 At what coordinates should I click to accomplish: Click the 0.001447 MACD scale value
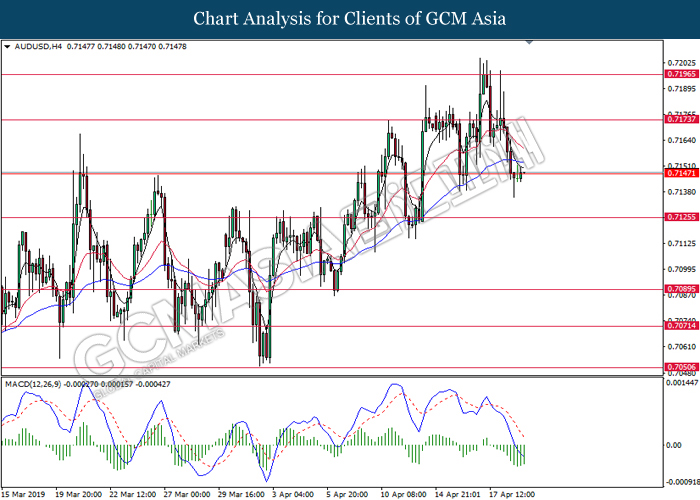pos(682,384)
